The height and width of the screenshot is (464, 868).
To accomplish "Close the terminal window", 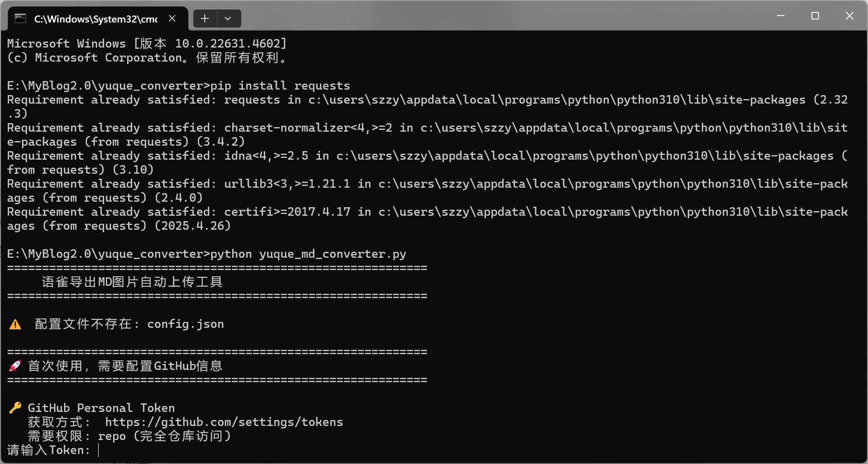I will click(849, 16).
